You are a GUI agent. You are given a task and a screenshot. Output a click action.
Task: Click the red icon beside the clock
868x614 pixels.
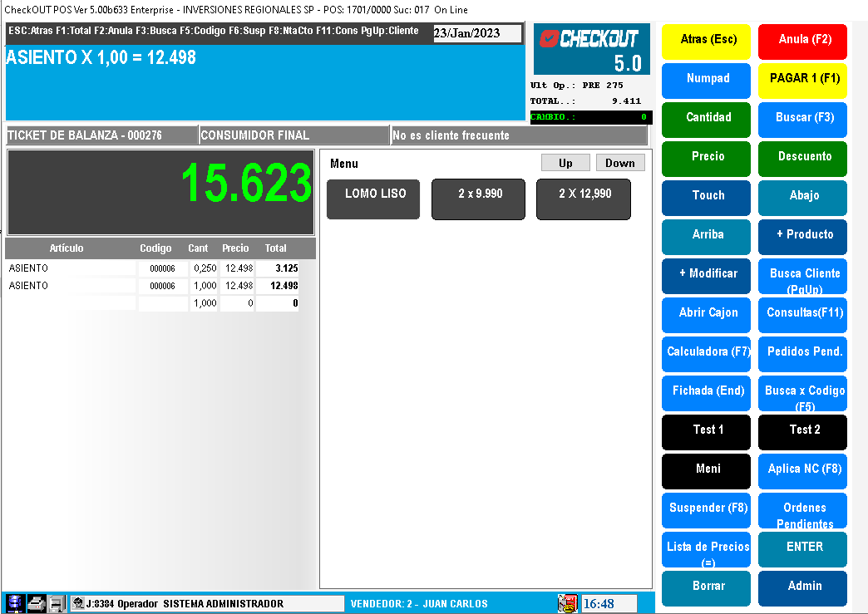pyautogui.click(x=568, y=603)
